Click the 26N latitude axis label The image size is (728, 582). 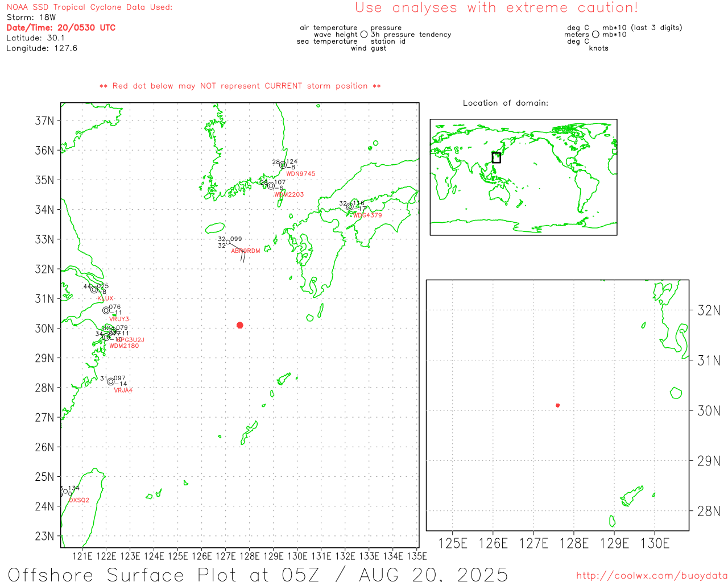pos(45,447)
